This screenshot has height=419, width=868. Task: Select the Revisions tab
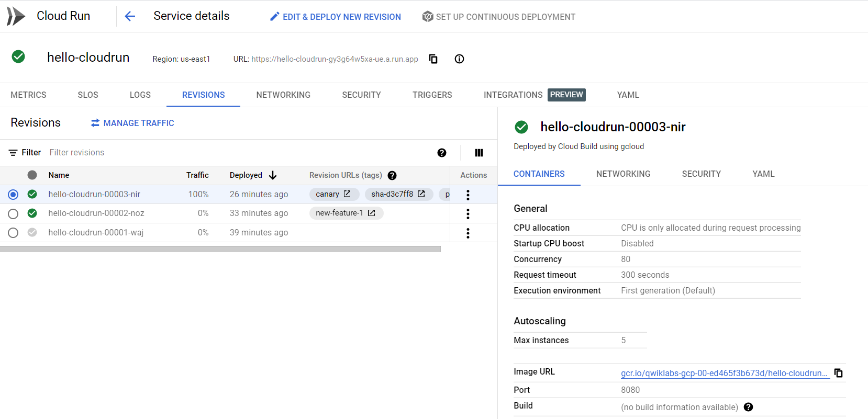point(203,95)
